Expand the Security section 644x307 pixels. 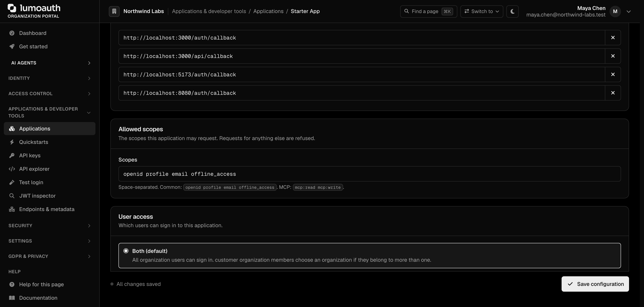click(49, 226)
